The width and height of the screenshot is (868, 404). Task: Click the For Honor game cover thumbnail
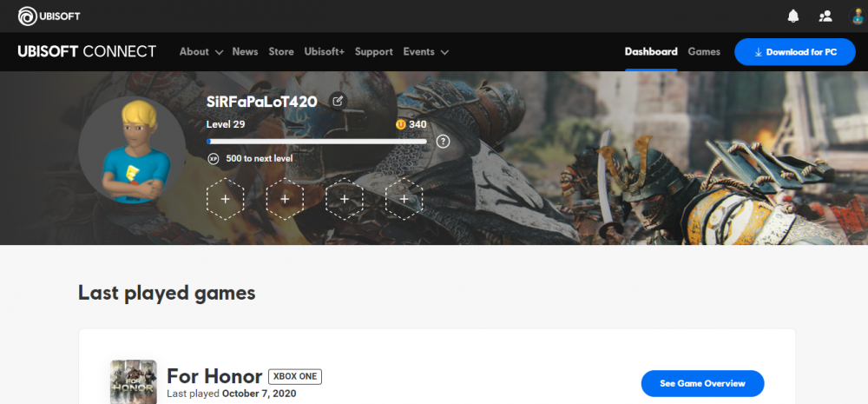point(134,382)
